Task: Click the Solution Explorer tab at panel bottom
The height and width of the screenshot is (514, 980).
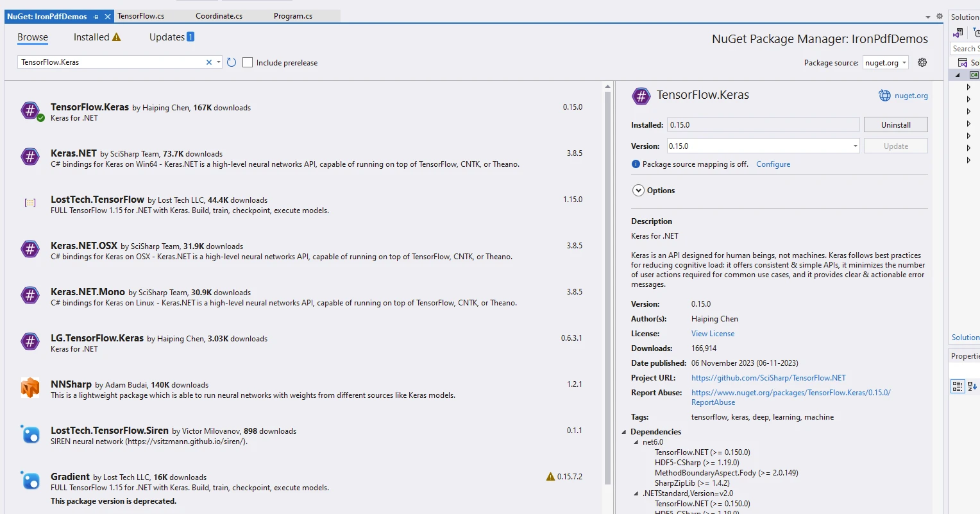Action: [x=965, y=338]
